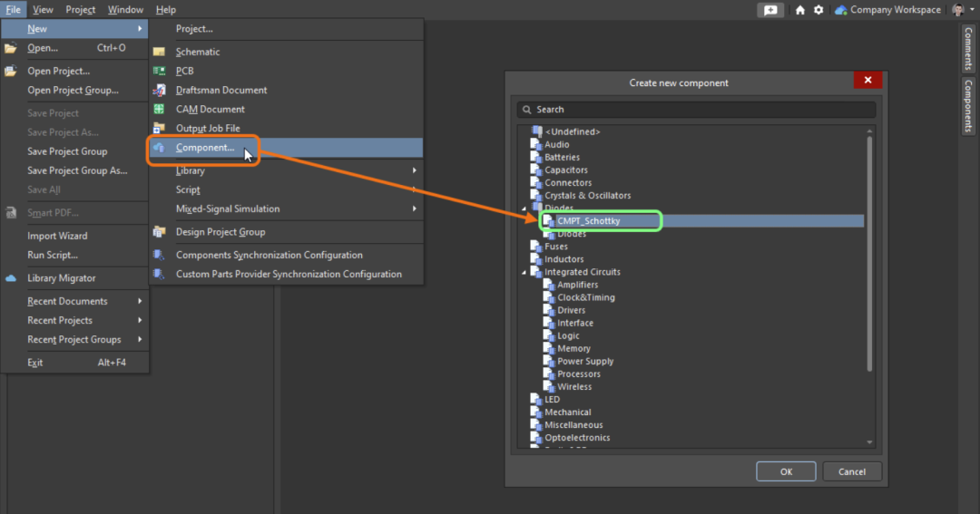
Task: Click the search magnifier icon in dialog
Action: 527,110
